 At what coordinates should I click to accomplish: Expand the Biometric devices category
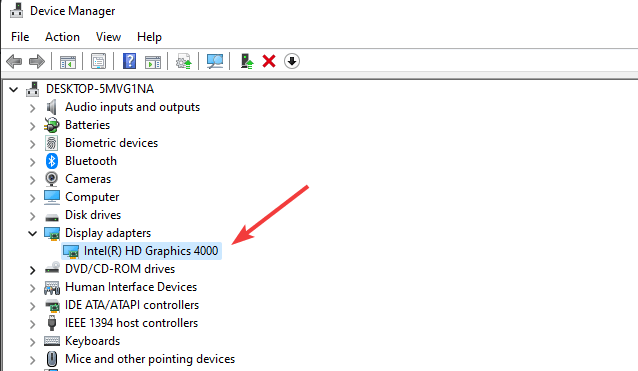pos(33,144)
